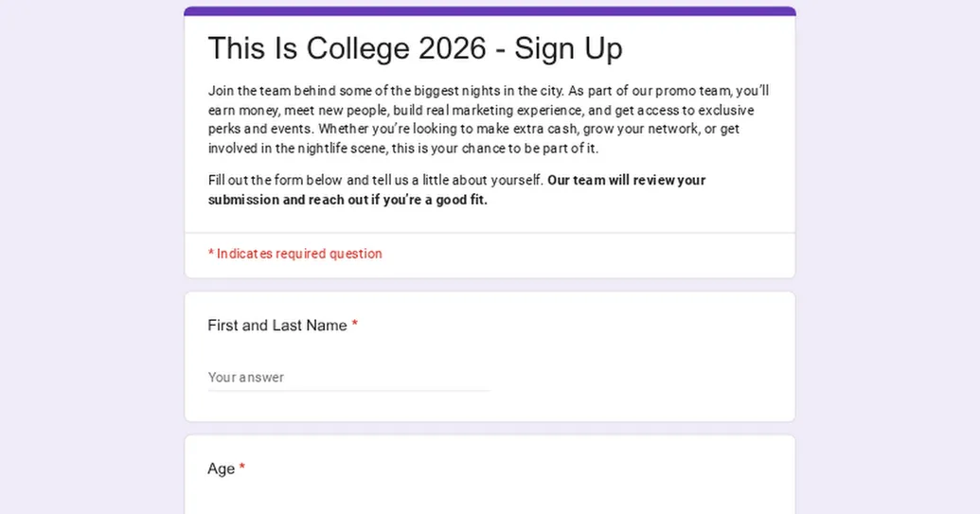The height and width of the screenshot is (514, 980).
Task: Click the "First and Last Name" question label
Action: click(x=277, y=326)
